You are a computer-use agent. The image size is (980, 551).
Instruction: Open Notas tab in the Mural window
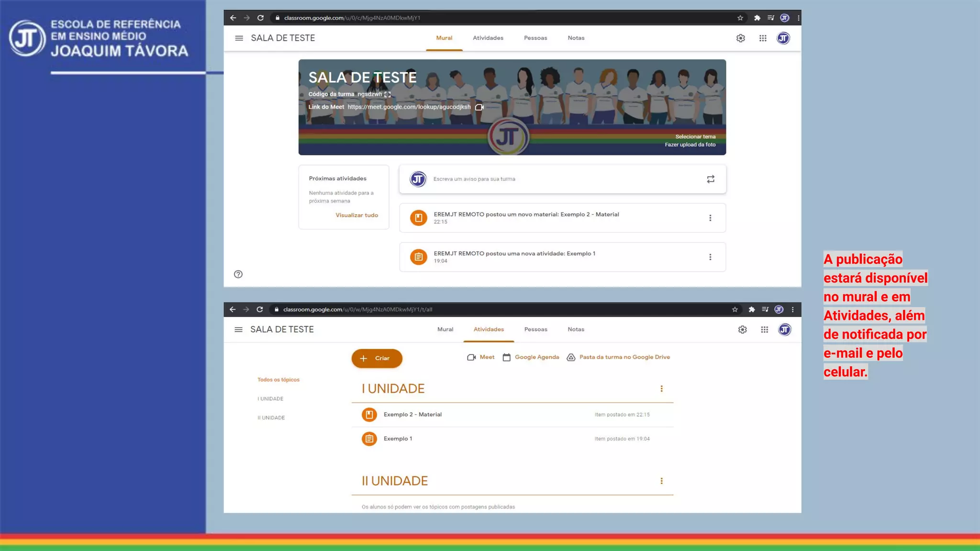[x=576, y=38]
